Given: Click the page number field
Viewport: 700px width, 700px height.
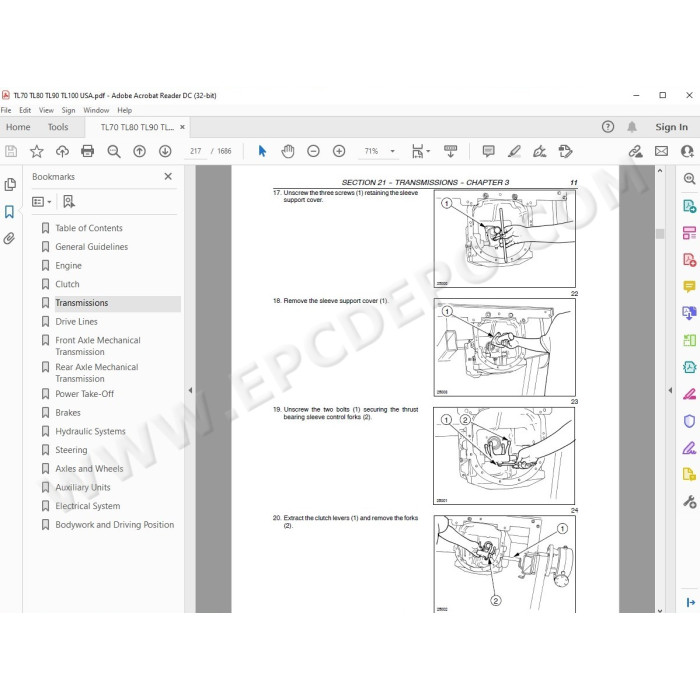Looking at the screenshot, I should 196,151.
